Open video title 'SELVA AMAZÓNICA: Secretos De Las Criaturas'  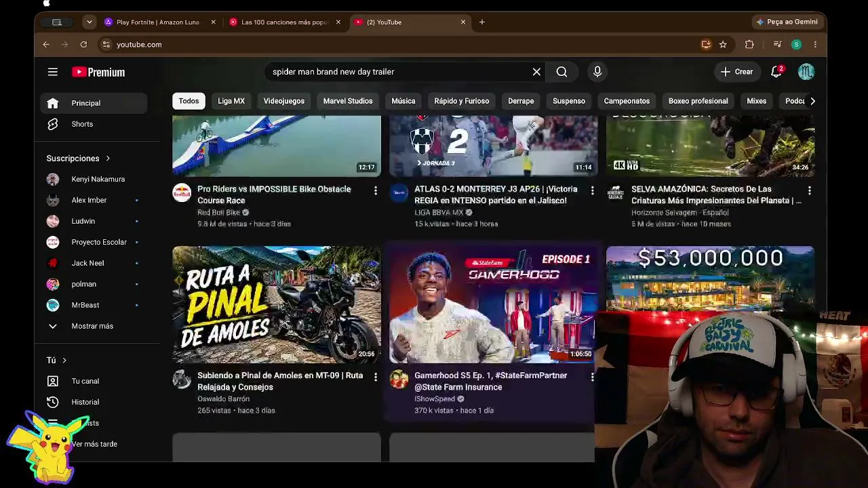716,195
